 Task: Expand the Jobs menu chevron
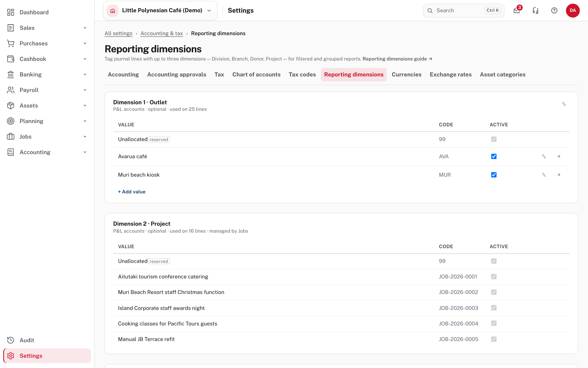85,137
